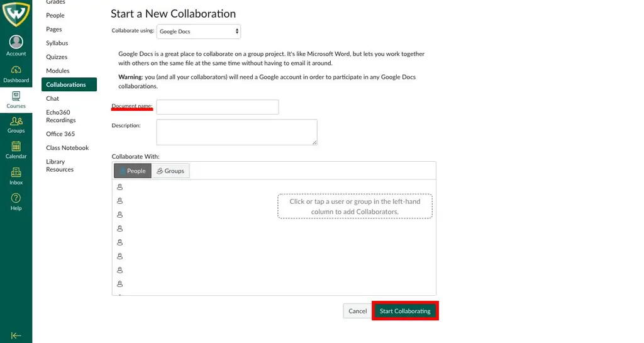
Task: Switch to the Groups tab
Action: click(x=170, y=171)
